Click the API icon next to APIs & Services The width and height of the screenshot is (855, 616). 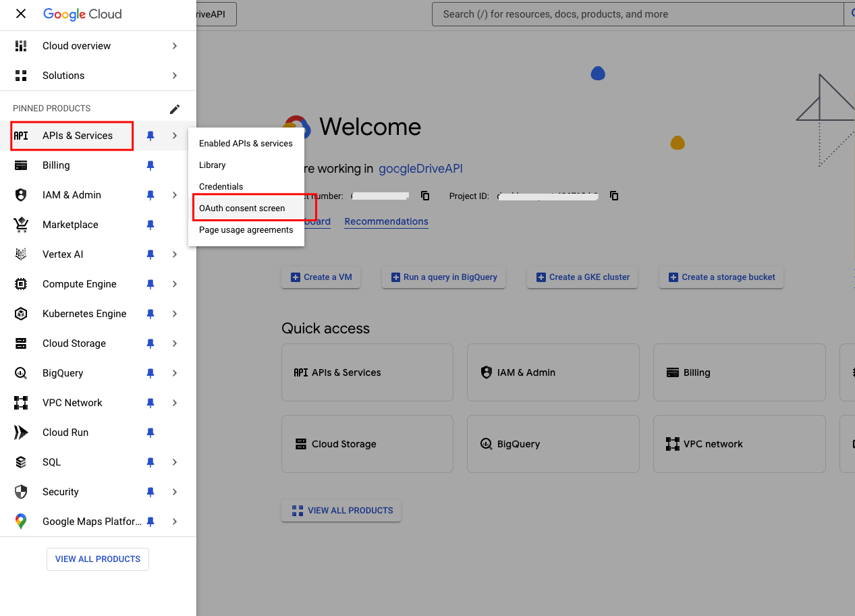click(21, 136)
